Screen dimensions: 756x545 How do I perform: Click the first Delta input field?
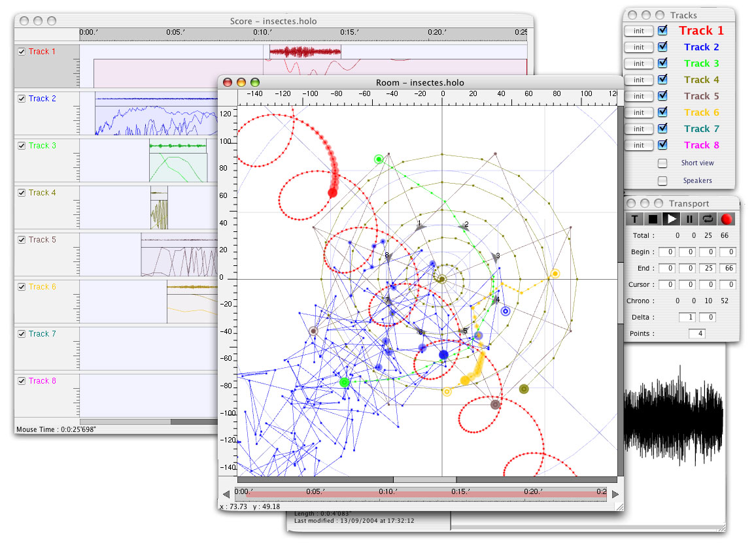pyautogui.click(x=687, y=317)
